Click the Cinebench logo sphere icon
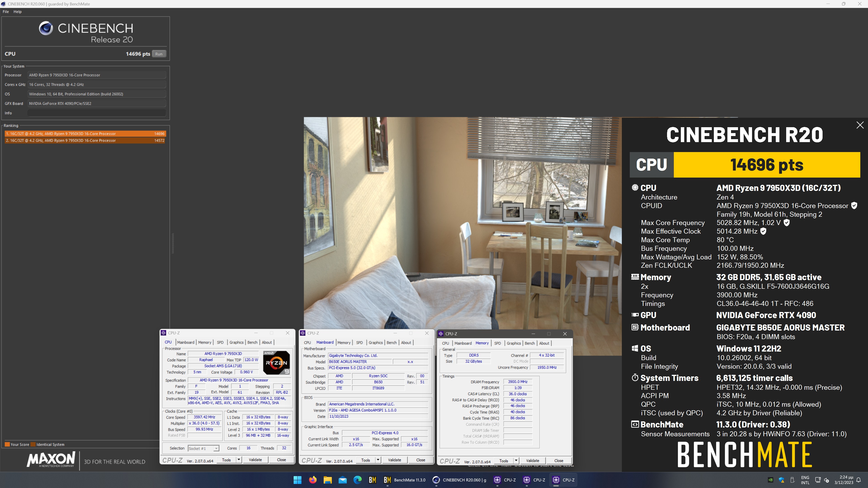 click(46, 28)
